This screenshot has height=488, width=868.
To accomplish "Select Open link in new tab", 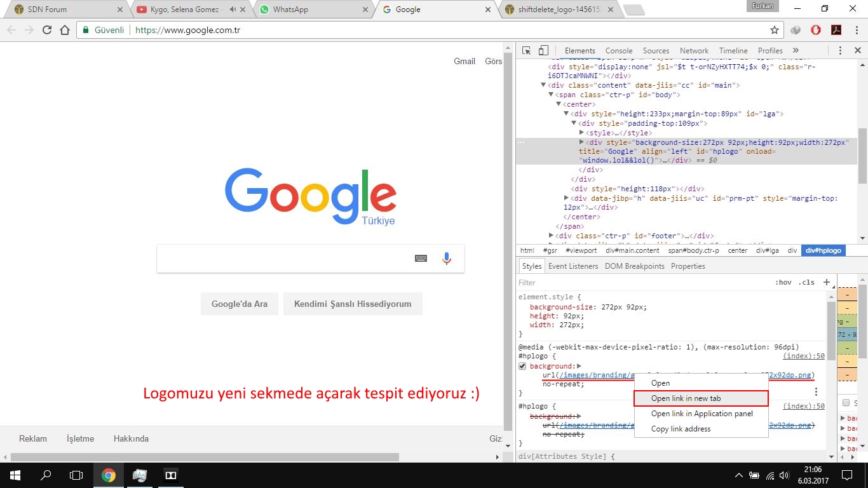I will click(x=701, y=398).
